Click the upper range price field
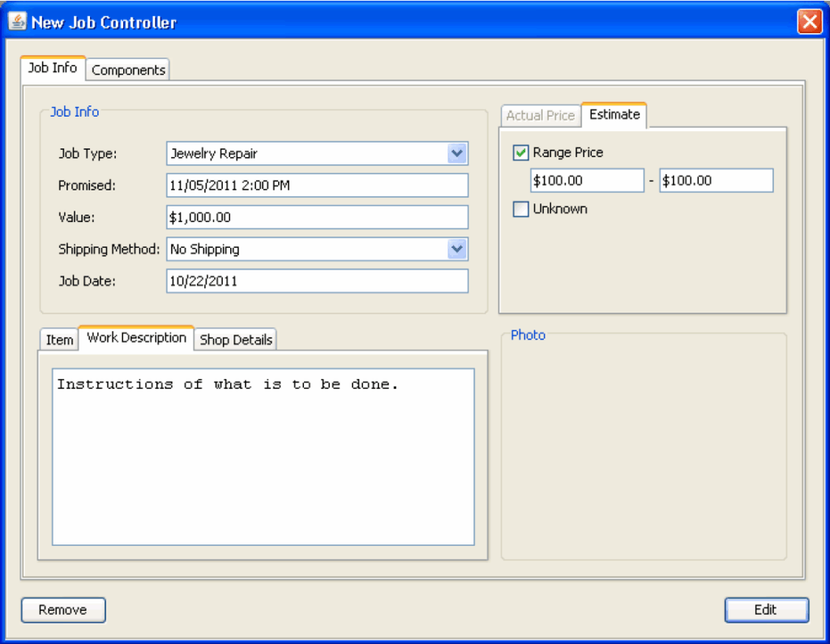The height and width of the screenshot is (644, 830). [717, 181]
